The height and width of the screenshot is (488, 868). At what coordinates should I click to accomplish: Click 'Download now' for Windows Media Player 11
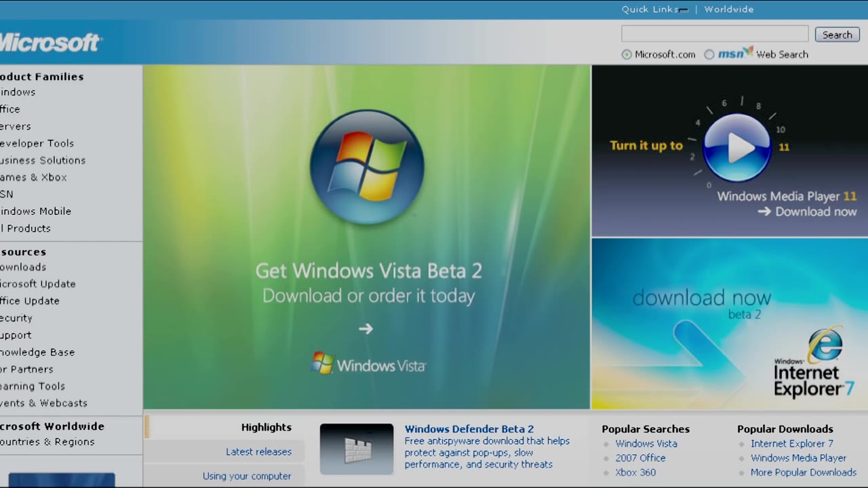pyautogui.click(x=807, y=211)
